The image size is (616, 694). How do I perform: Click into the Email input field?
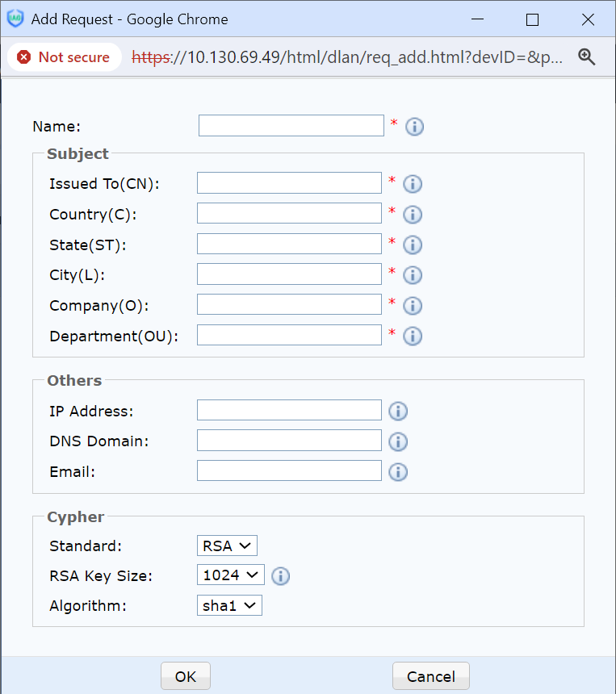click(x=289, y=471)
